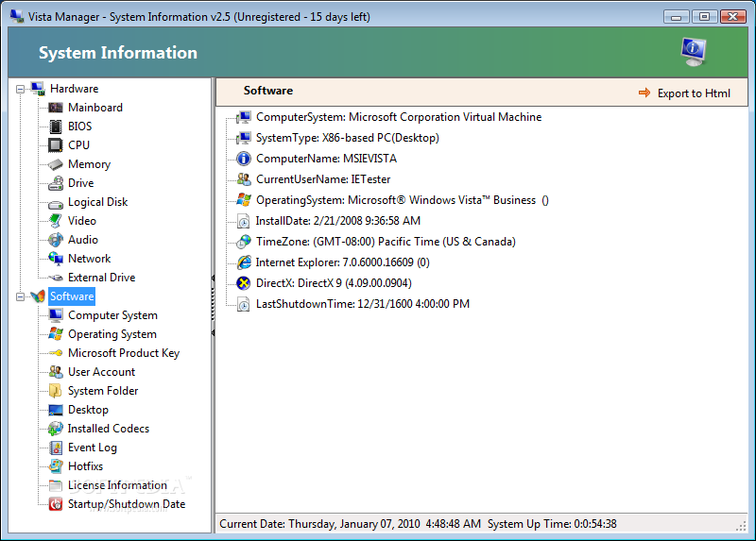Click the Drive icon in tree

click(56, 183)
